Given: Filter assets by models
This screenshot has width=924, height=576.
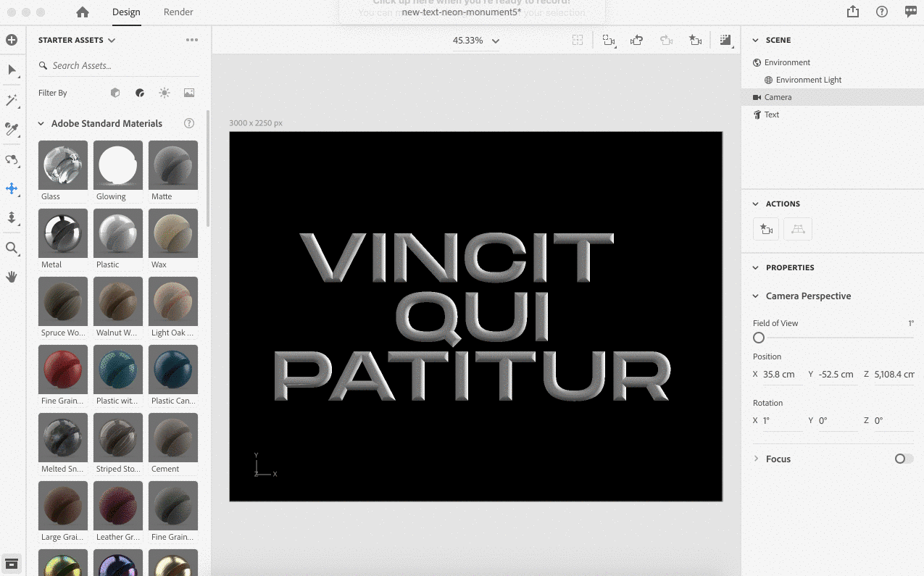Looking at the screenshot, I should click(x=115, y=93).
